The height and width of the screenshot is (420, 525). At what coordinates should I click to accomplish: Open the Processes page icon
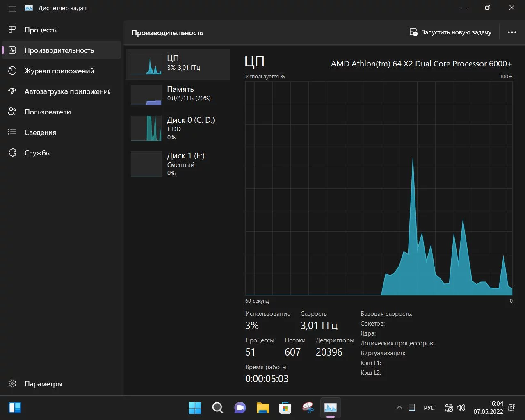click(x=12, y=30)
